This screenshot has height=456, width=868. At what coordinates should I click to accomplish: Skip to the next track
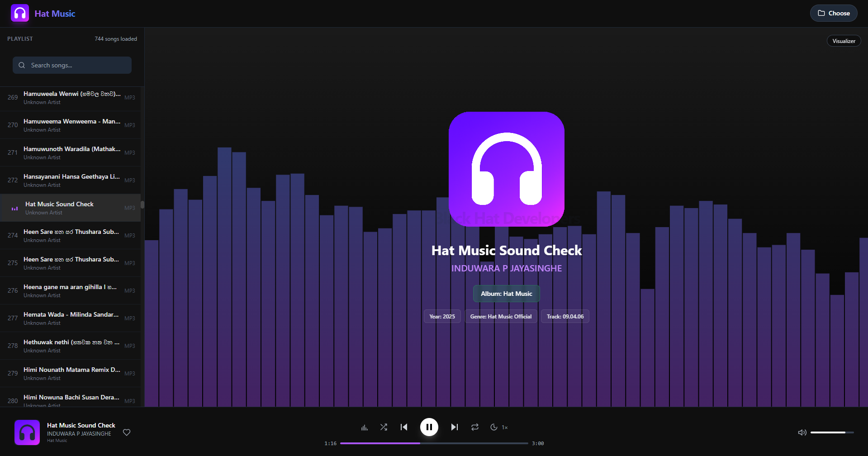[x=455, y=427]
